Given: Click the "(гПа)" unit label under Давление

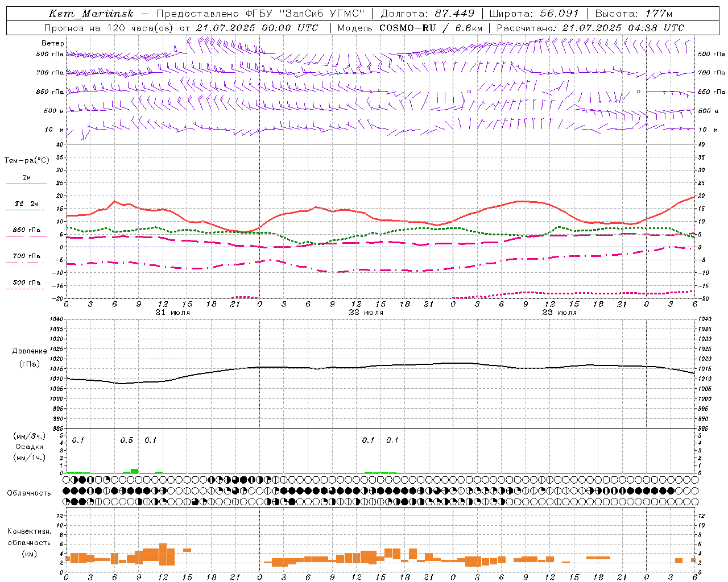Looking at the screenshot, I should [30, 364].
